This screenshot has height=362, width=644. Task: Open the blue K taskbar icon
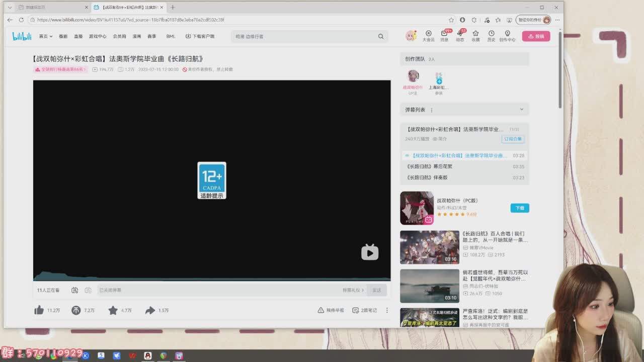point(86,355)
